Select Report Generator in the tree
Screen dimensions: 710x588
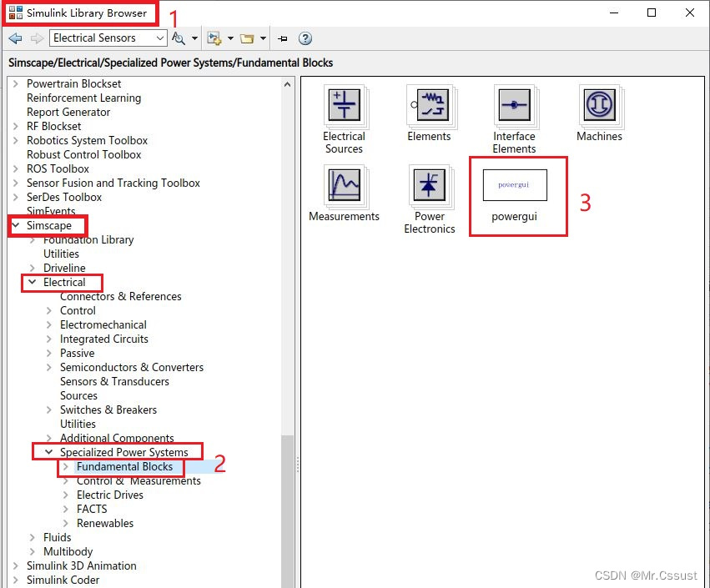pyautogui.click(x=68, y=112)
